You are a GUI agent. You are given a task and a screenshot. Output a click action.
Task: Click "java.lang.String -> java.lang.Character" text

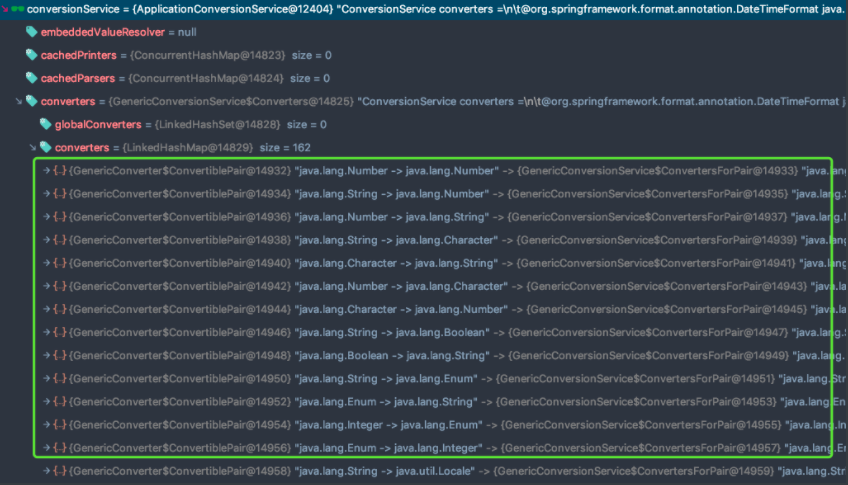tap(397, 240)
